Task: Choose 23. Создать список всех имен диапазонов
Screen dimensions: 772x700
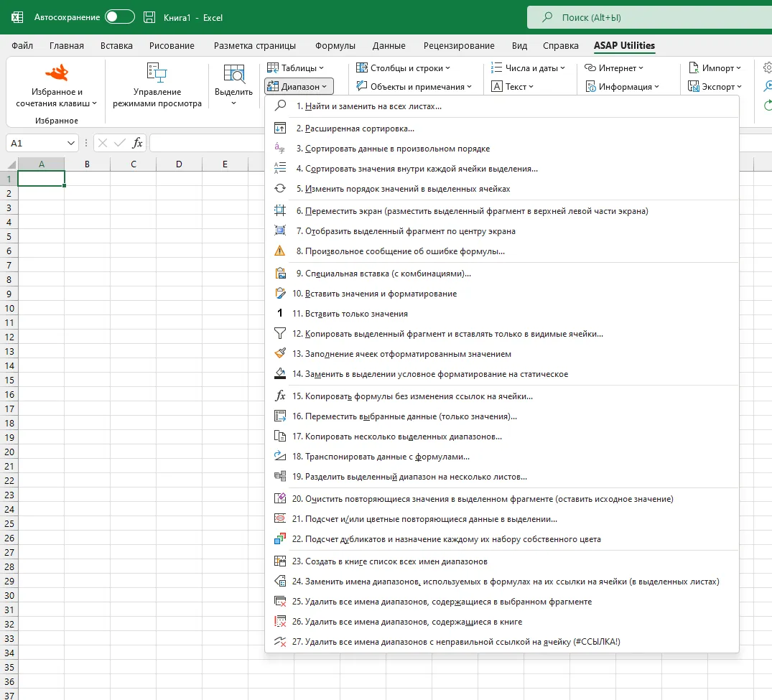Action: coord(502,561)
